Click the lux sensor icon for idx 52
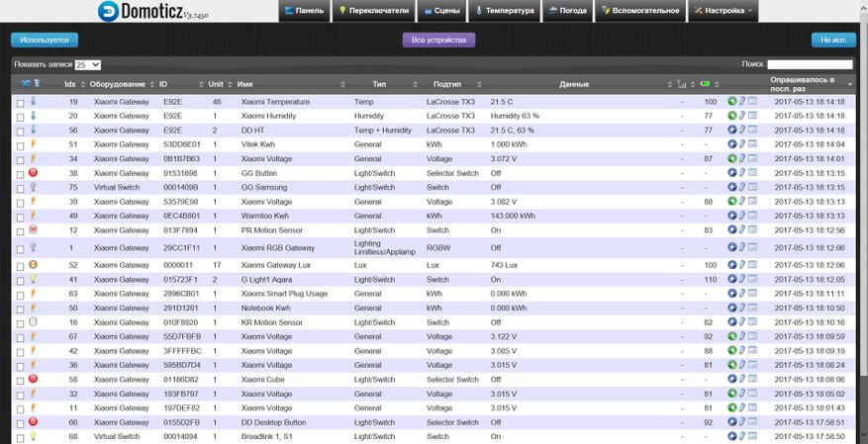The image size is (868, 444). tap(34, 265)
